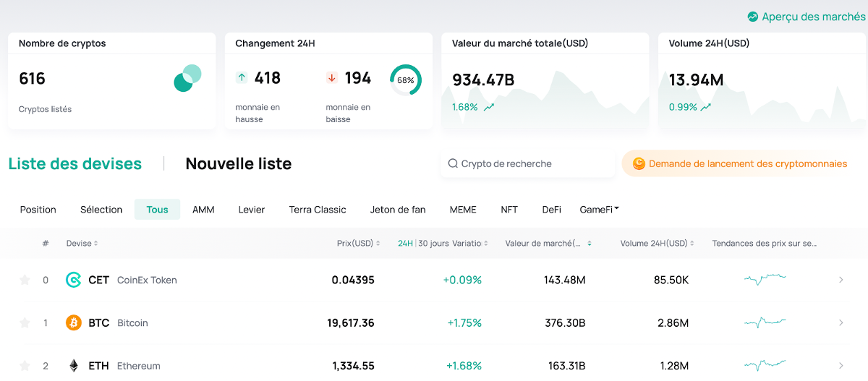This screenshot has height=381, width=868.
Task: Click the orange coin icon on listing request
Action: [639, 164]
